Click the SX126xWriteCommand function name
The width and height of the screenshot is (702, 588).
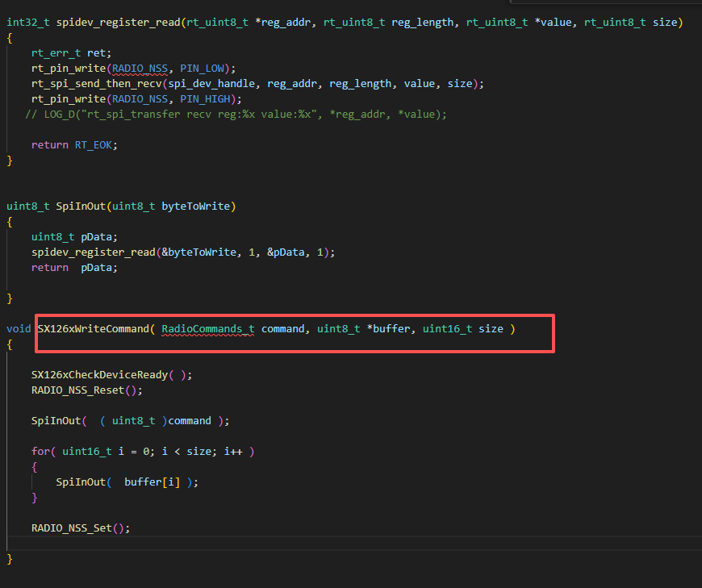[93, 329]
